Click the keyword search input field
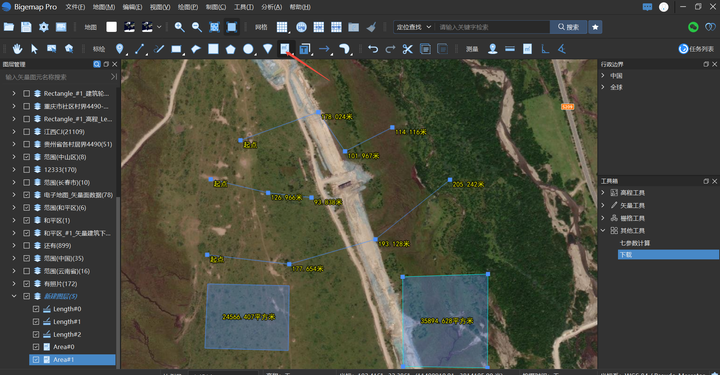The height and width of the screenshot is (375, 720). coord(492,27)
